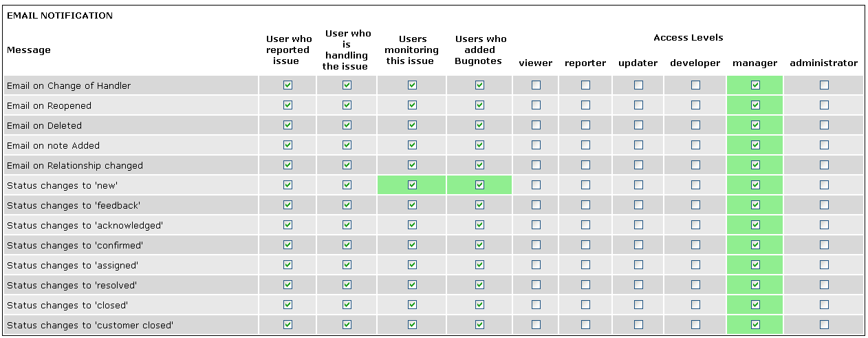Uncheck handler for status 'resolved'
868x338 pixels.
(x=347, y=285)
